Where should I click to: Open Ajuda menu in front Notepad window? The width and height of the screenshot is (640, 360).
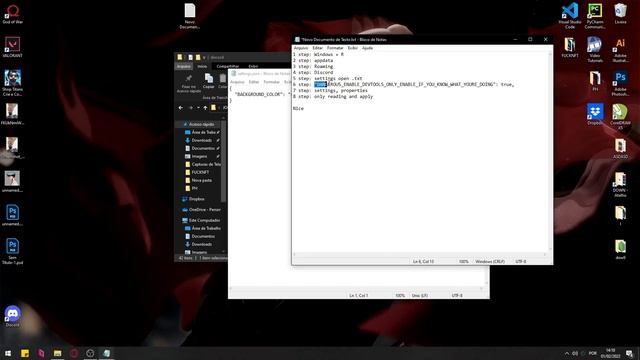367,48
